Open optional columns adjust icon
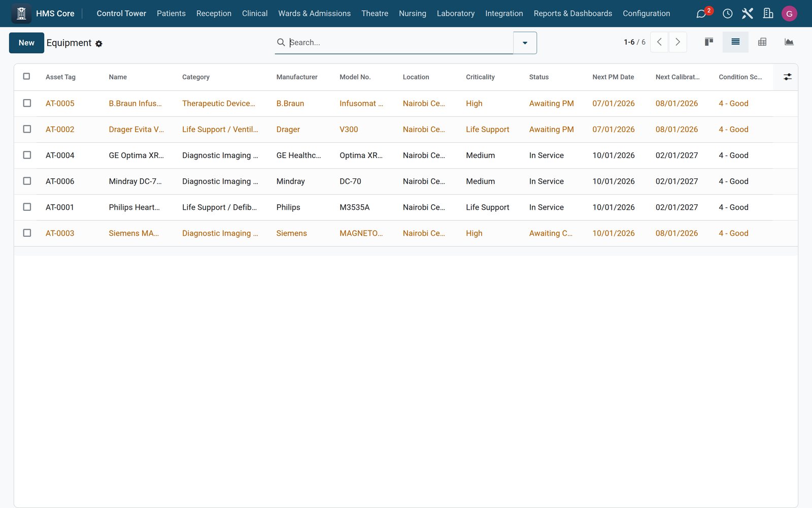Image resolution: width=812 pixels, height=508 pixels. pos(787,77)
